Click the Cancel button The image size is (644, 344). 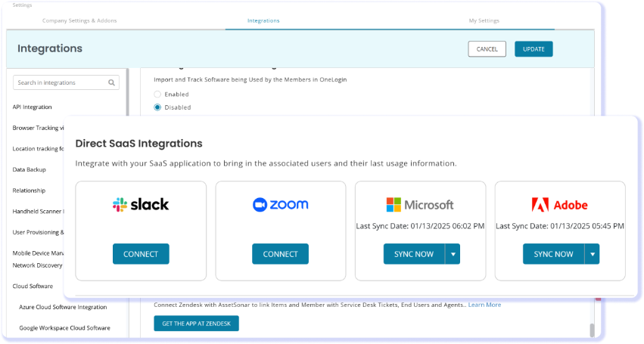(x=487, y=49)
